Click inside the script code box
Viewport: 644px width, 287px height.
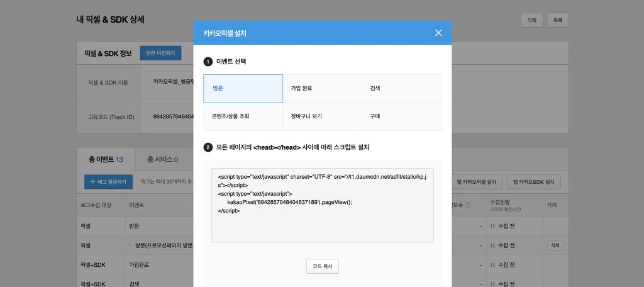(x=323, y=205)
